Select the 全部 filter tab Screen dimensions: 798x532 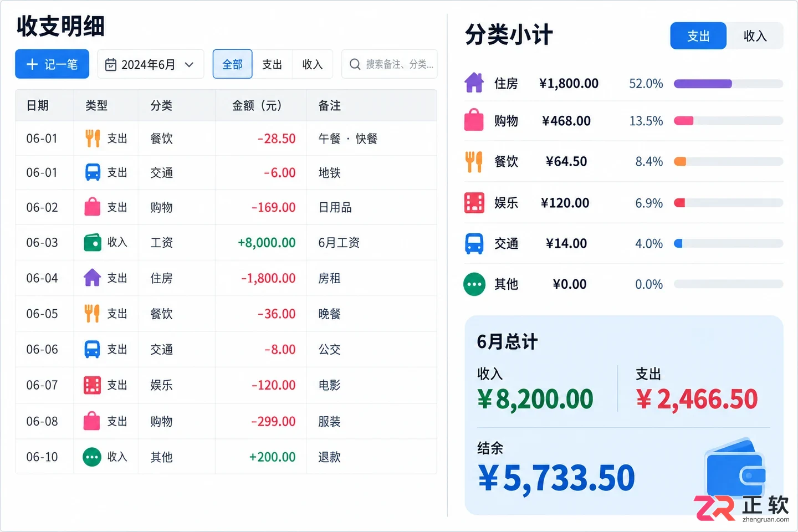pos(232,64)
